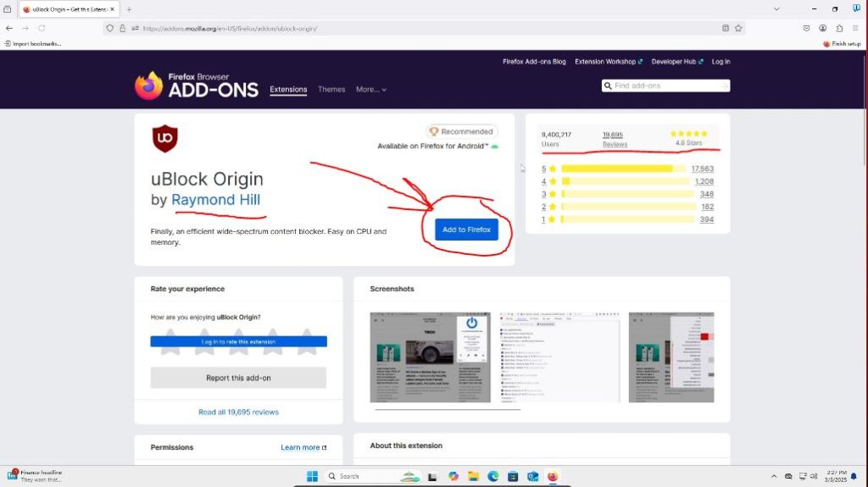The image size is (868, 487).
Task: Toggle Reader View icon in address bar
Action: coord(726,28)
